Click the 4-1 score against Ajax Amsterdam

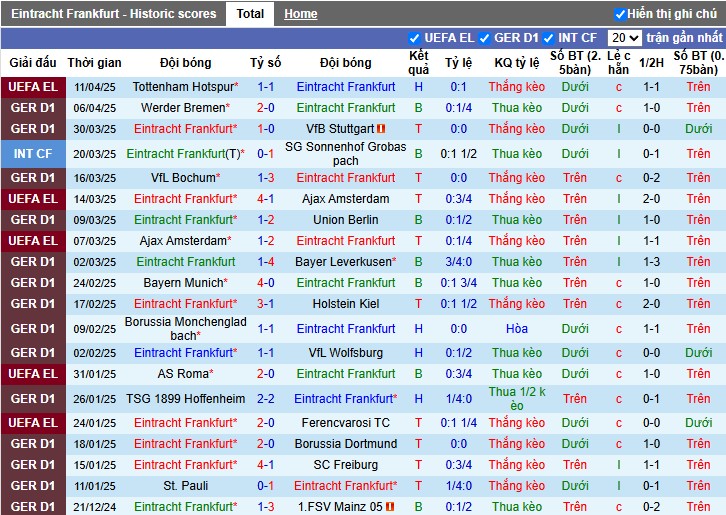coord(266,199)
